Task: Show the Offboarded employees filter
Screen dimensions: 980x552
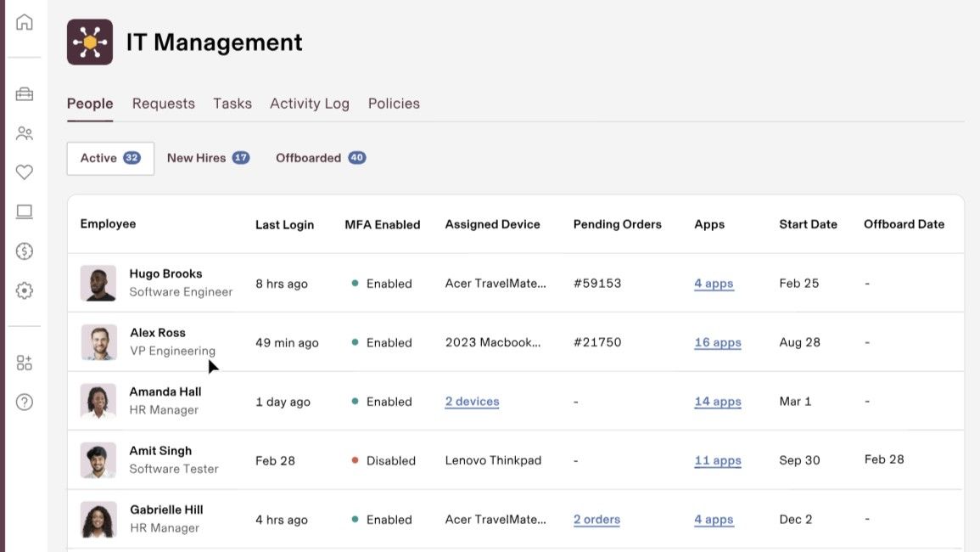Action: click(321, 158)
